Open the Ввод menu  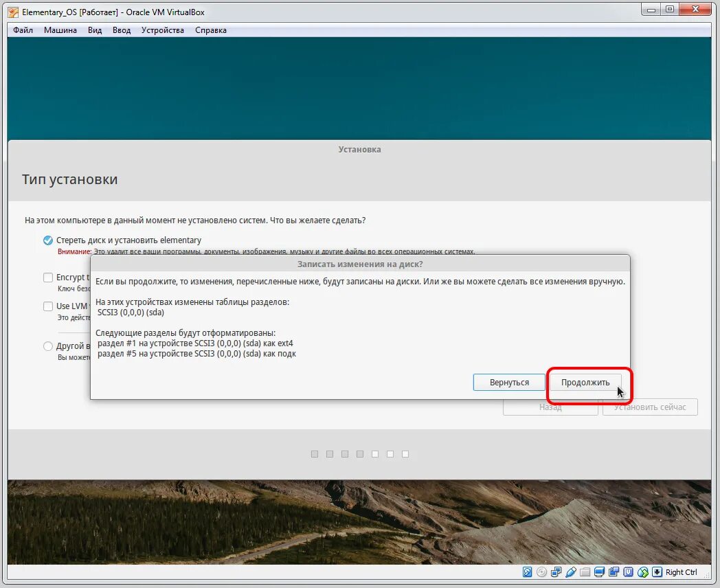click(122, 30)
